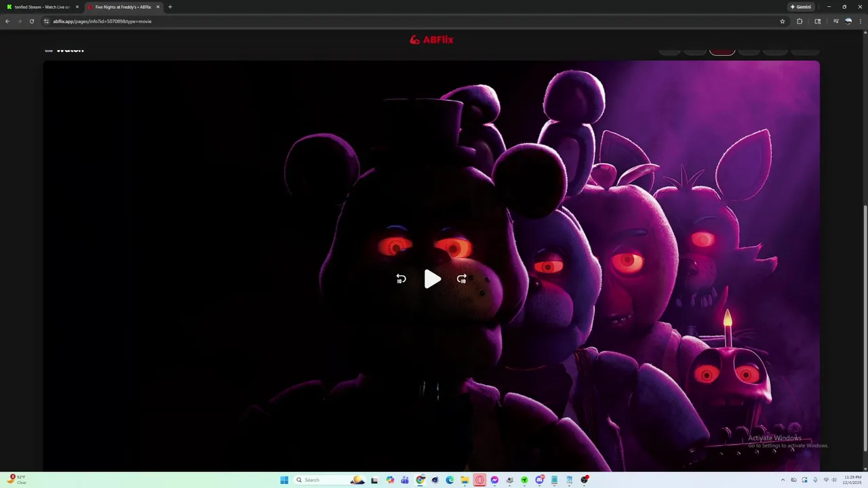Open the Chrome profile avatar
Image resolution: width=868 pixels, height=488 pixels.
848,21
